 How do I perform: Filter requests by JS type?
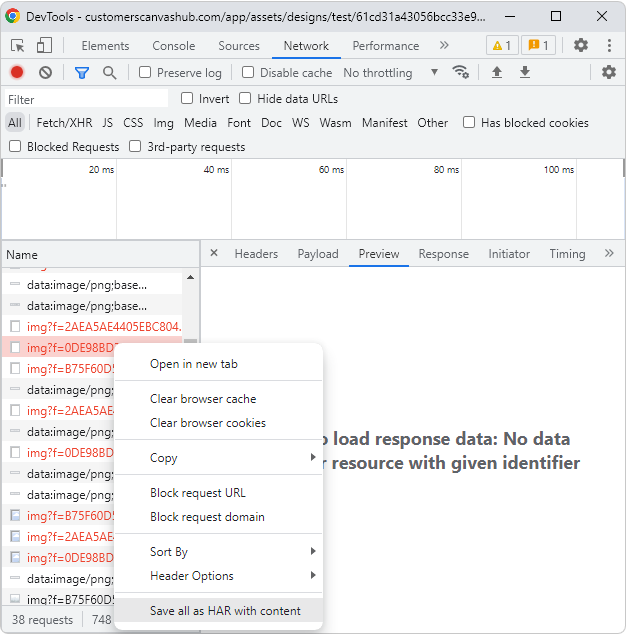[x=108, y=123]
